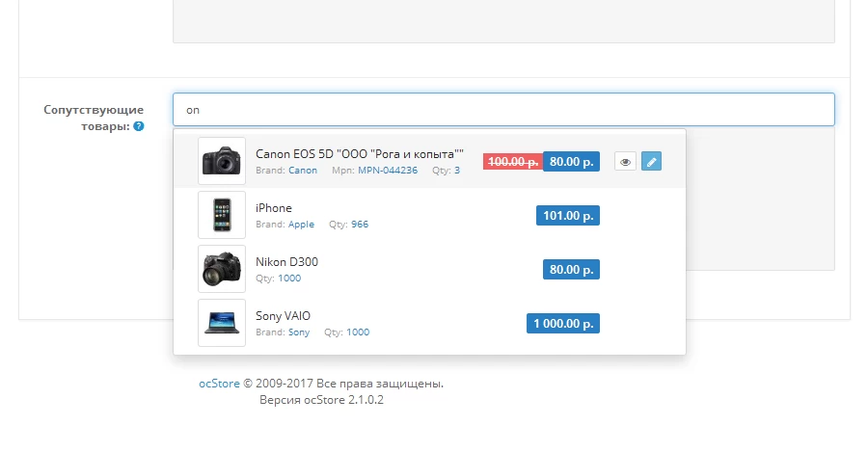Select the Nikon D300 camera thumbnail
868x452 pixels.
tap(222, 269)
